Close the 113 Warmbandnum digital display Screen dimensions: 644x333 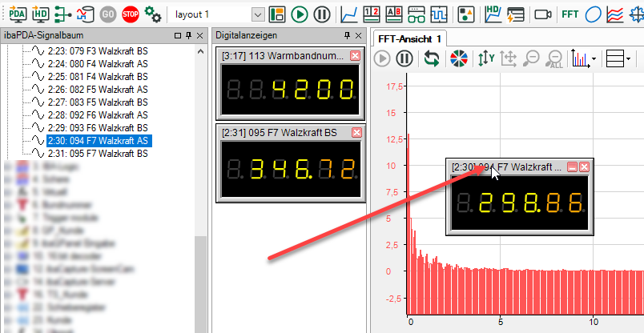pyautogui.click(x=356, y=56)
